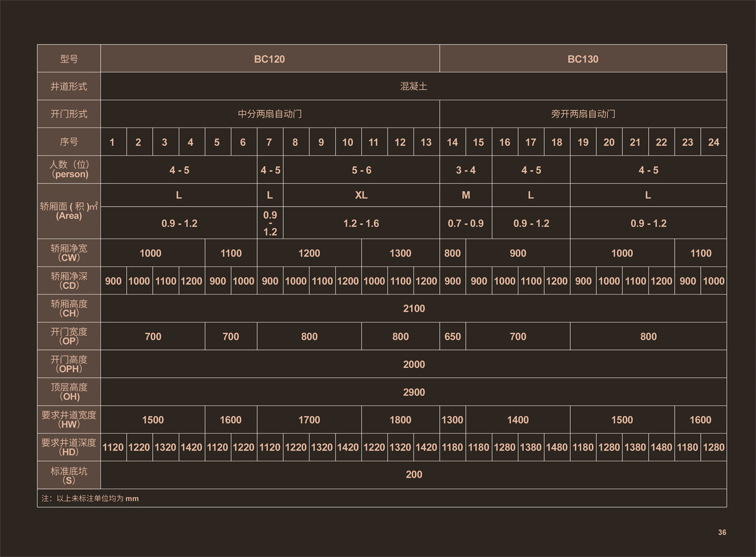Click the 650 door opening width cell
Viewport: 756px width, 557px height.
point(452,337)
